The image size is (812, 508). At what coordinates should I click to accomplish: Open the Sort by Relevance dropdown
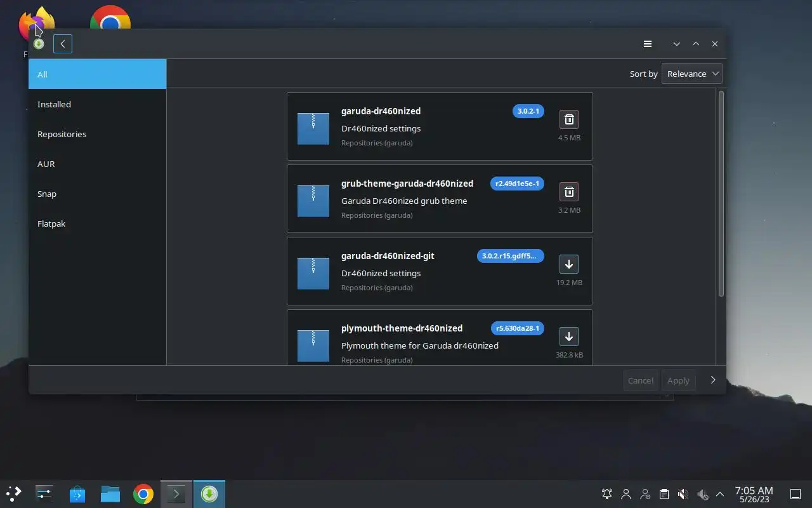point(692,74)
